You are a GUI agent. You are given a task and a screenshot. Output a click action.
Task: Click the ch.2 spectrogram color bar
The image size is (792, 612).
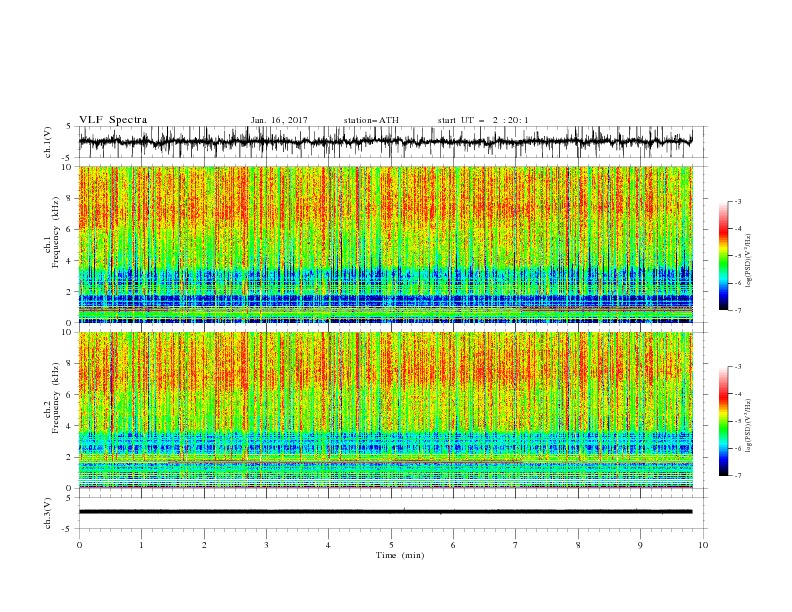pos(723,421)
